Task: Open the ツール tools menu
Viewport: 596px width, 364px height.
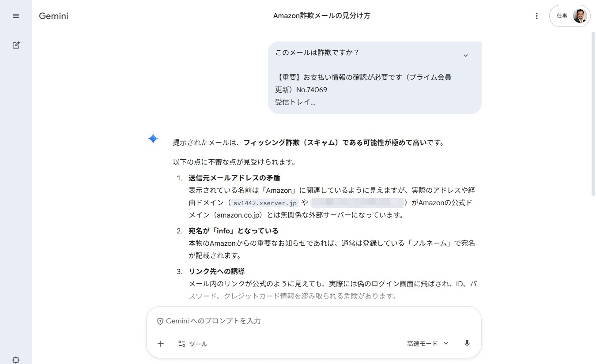Action: (x=198, y=344)
